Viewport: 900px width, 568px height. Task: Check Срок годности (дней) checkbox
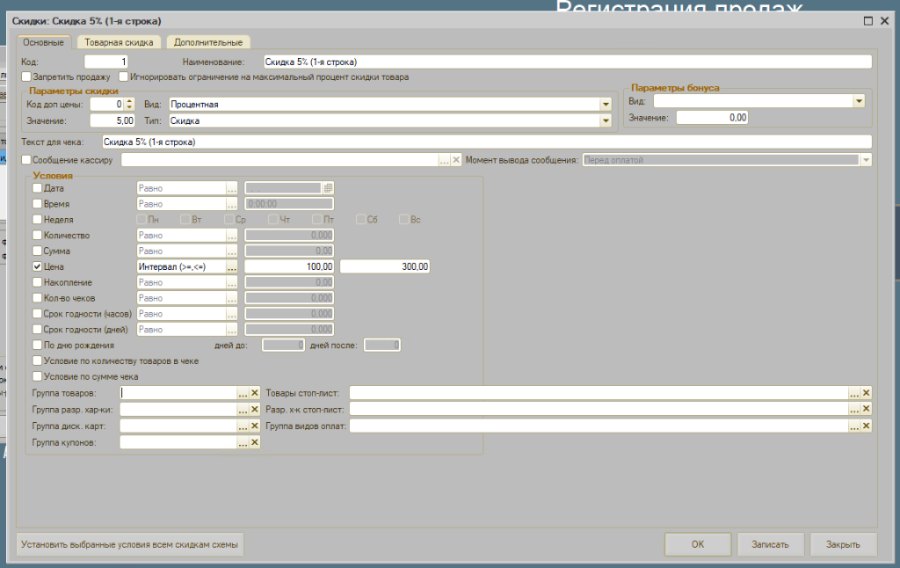(37, 329)
